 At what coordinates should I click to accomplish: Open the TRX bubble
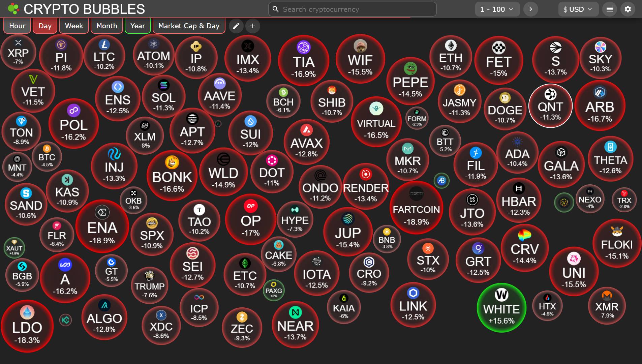coord(624,200)
